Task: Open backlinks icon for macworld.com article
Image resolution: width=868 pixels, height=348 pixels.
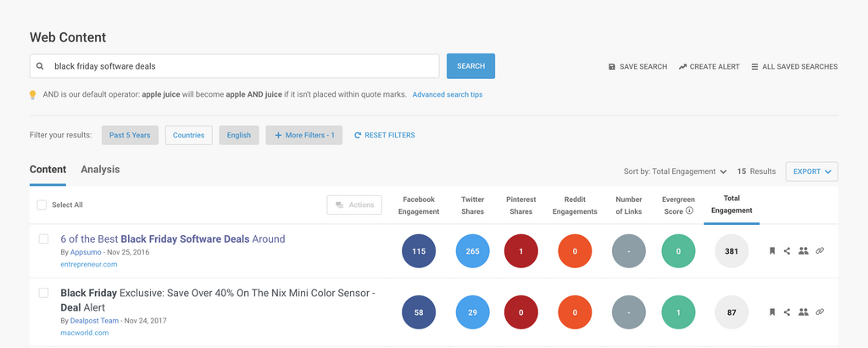Action: (820, 312)
